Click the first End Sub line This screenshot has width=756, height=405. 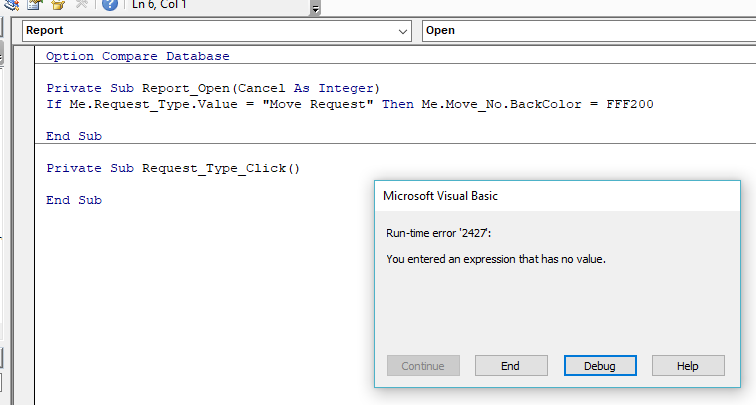coord(74,136)
